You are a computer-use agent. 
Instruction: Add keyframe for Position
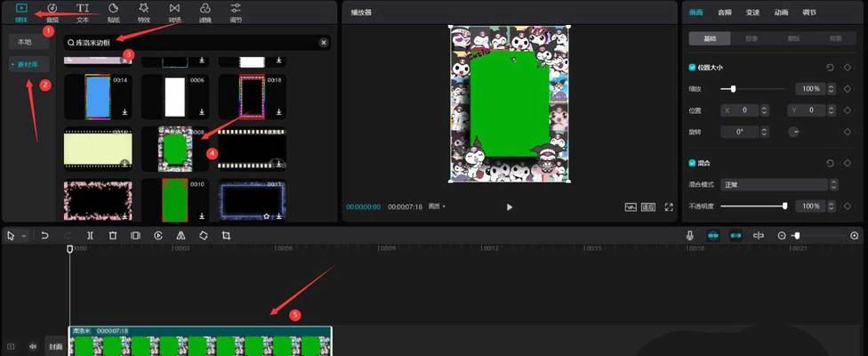(x=847, y=110)
